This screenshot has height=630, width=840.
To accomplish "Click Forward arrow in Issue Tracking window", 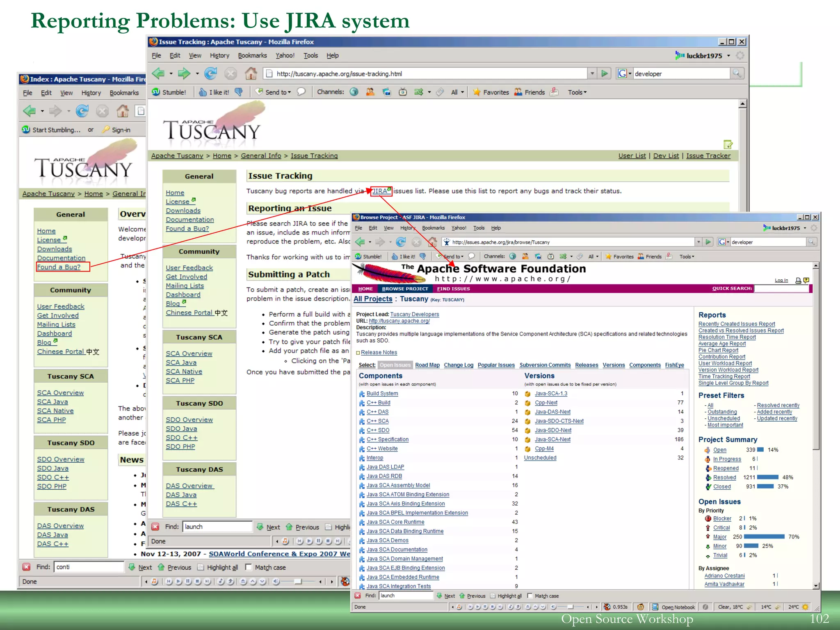I will pyautogui.click(x=184, y=73).
